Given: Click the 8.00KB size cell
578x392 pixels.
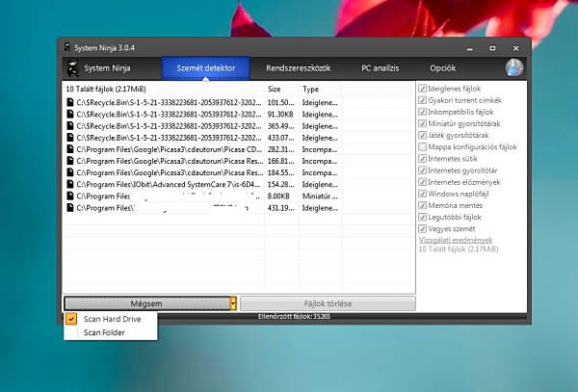Looking at the screenshot, I should coord(278,196).
